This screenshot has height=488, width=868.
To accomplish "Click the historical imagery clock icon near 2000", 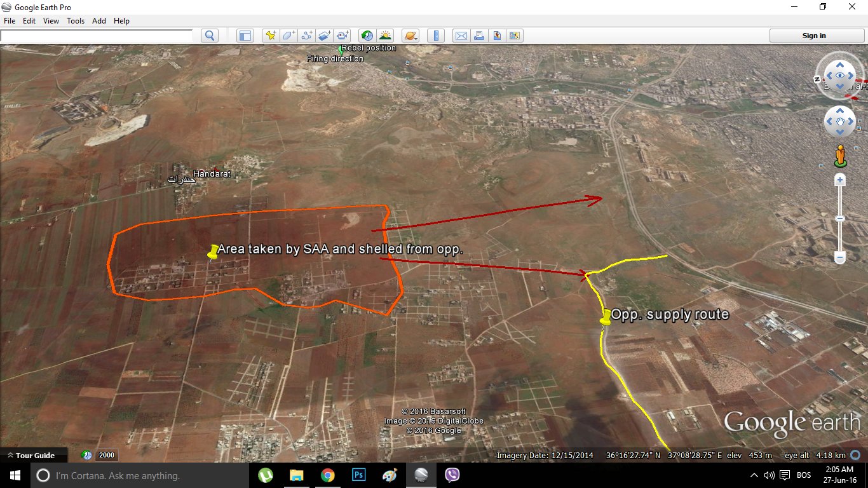I will point(87,455).
